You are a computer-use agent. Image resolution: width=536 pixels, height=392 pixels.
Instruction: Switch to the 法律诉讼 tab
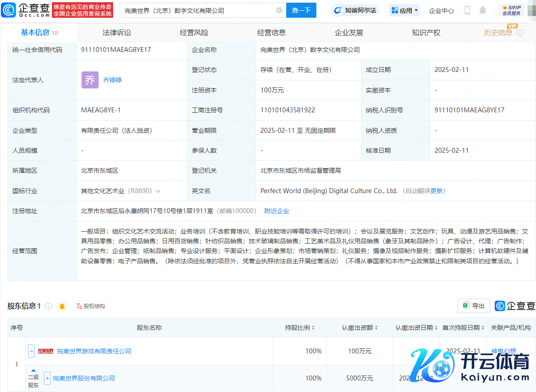(117, 33)
